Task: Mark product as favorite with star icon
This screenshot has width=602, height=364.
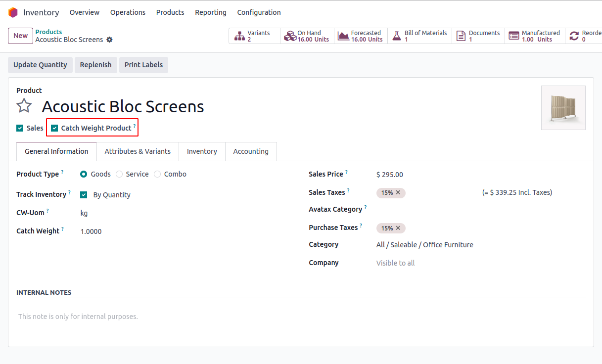Action: [24, 106]
